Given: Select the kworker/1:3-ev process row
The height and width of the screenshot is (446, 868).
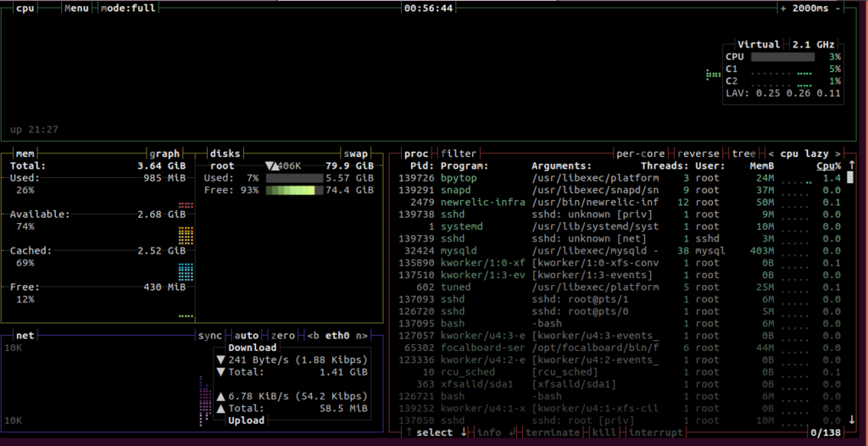Looking at the screenshot, I should (619, 275).
